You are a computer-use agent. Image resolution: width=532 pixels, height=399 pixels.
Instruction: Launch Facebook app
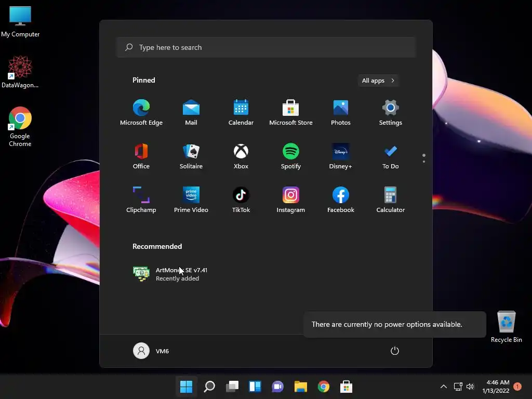point(341,200)
